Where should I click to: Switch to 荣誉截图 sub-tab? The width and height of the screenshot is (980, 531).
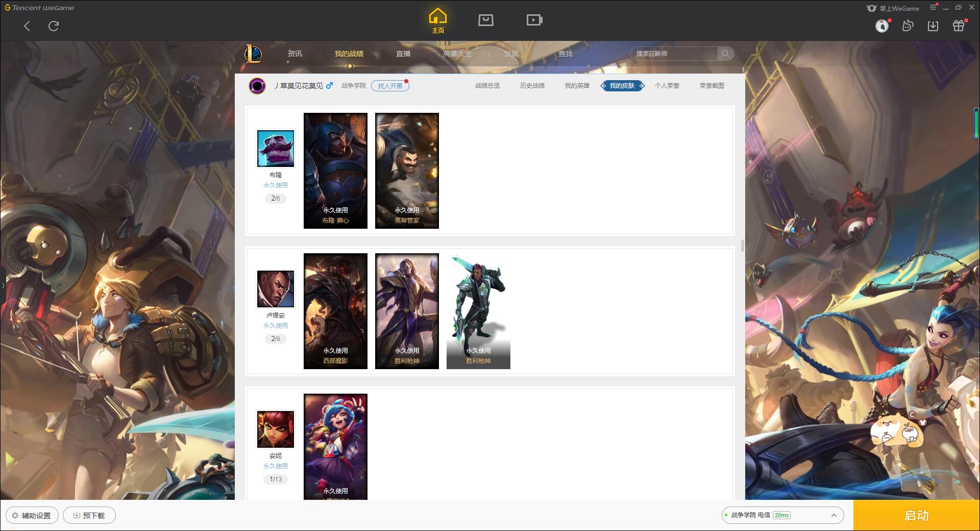(712, 86)
